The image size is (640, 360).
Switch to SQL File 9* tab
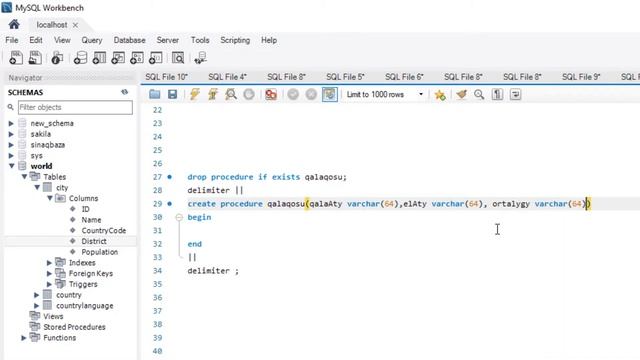[x=581, y=77]
